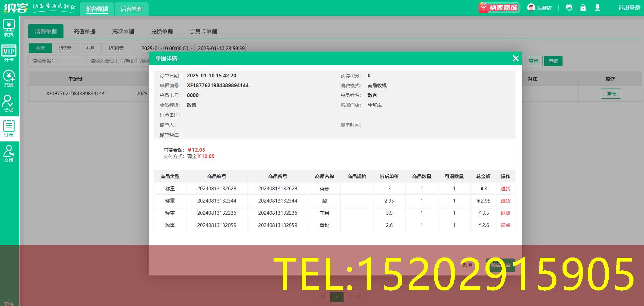Image resolution: width=644 pixels, height=306 pixels.
Task: Click the 重置 reset button
Action: pos(533,61)
